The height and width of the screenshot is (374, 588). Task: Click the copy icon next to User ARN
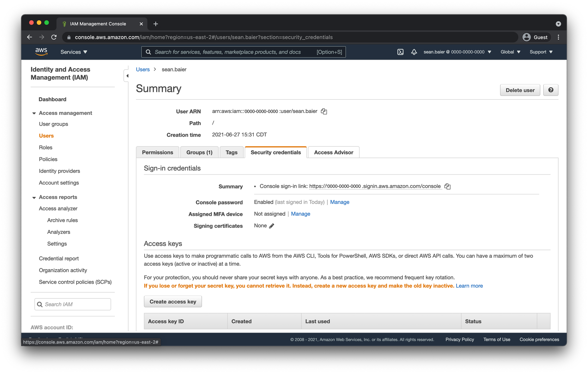pyautogui.click(x=324, y=111)
